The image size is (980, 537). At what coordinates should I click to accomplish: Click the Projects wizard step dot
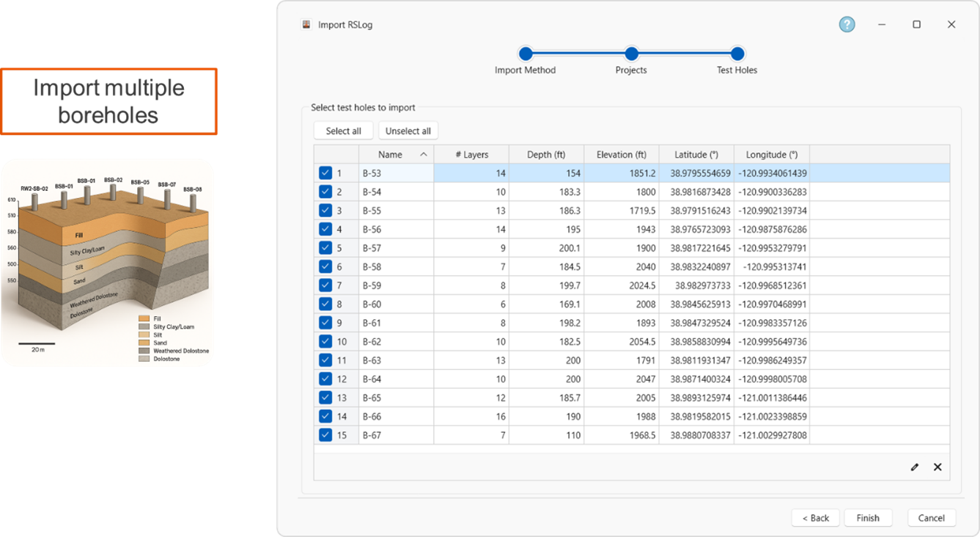631,53
